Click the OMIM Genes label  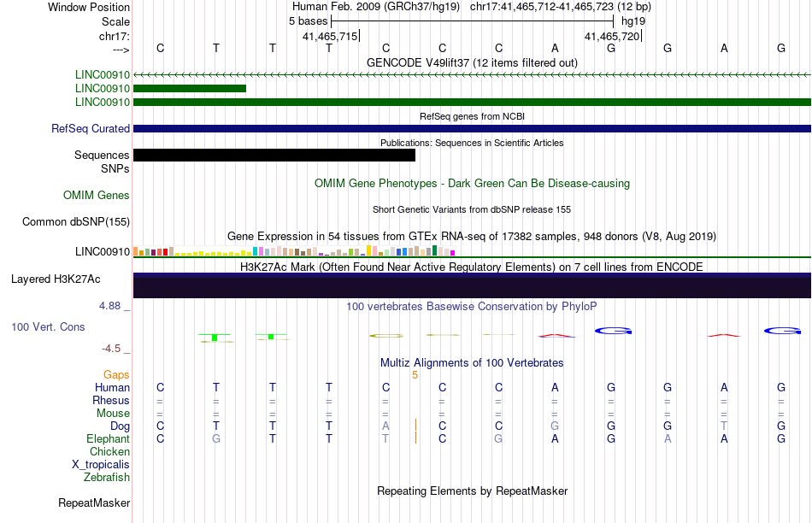coord(96,195)
